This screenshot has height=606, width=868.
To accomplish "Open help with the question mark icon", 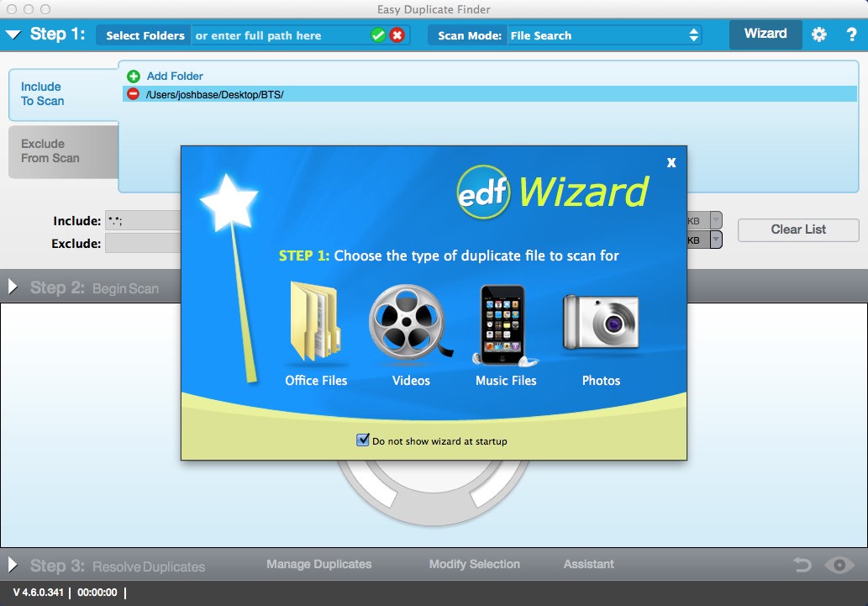I will pos(851,34).
